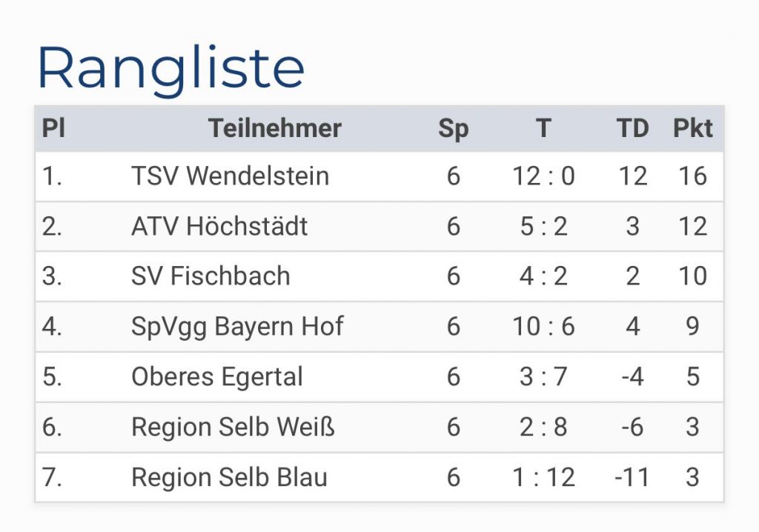Viewport: 759px width, 532px height.
Task: Open the TSV Wendelstein team entry
Action: (x=230, y=176)
